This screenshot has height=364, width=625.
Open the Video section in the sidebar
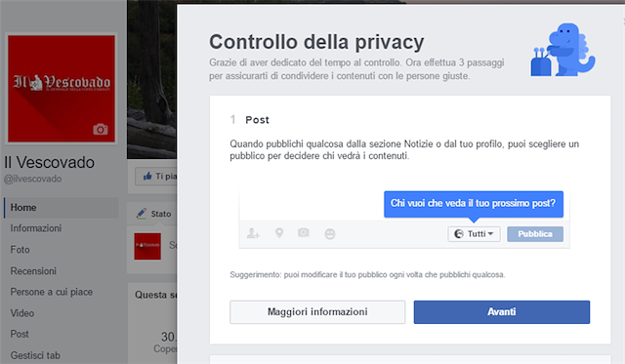click(22, 313)
